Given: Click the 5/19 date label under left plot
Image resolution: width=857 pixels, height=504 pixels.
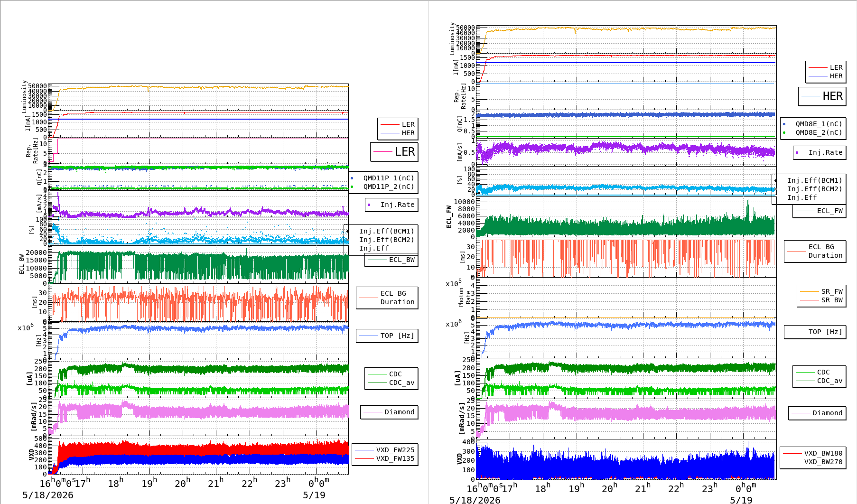Looking at the screenshot, I should (314, 495).
